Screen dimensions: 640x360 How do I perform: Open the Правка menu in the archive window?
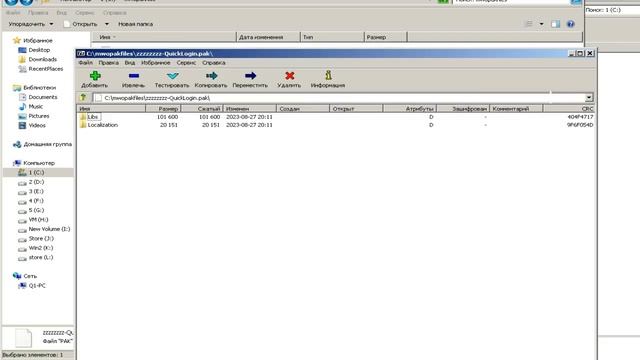point(108,62)
